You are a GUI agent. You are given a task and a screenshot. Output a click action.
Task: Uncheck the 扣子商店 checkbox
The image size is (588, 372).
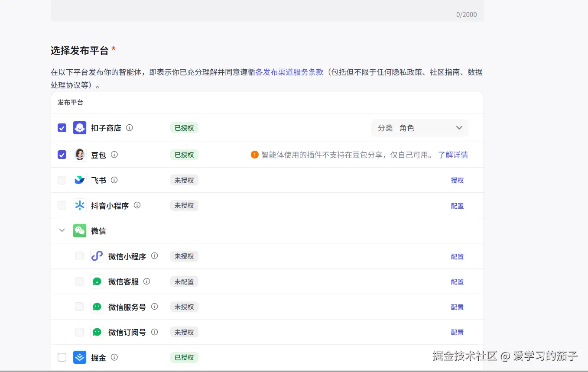[62, 128]
